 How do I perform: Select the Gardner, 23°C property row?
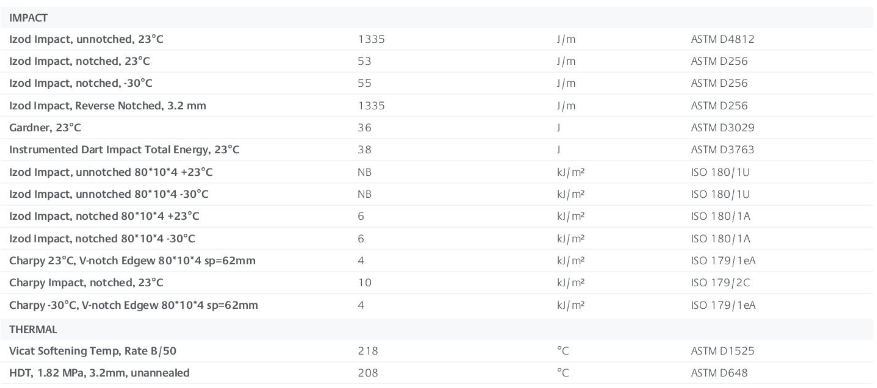click(438, 127)
